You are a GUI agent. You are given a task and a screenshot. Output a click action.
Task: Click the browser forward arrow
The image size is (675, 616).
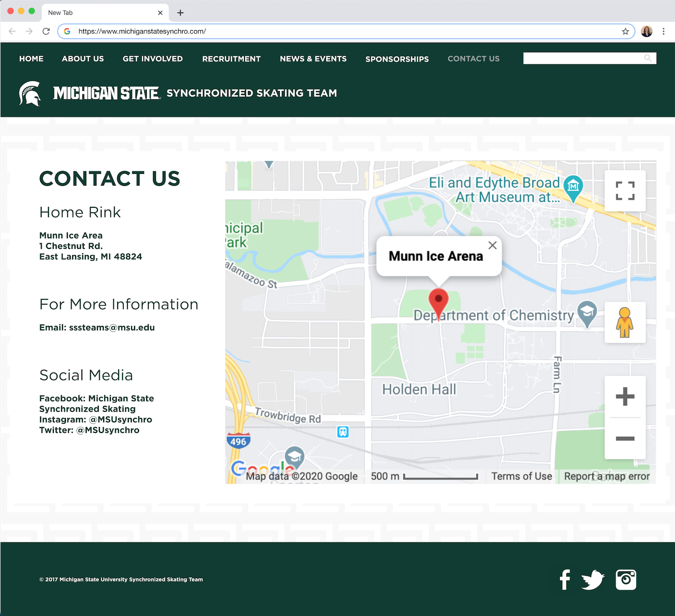click(x=29, y=31)
